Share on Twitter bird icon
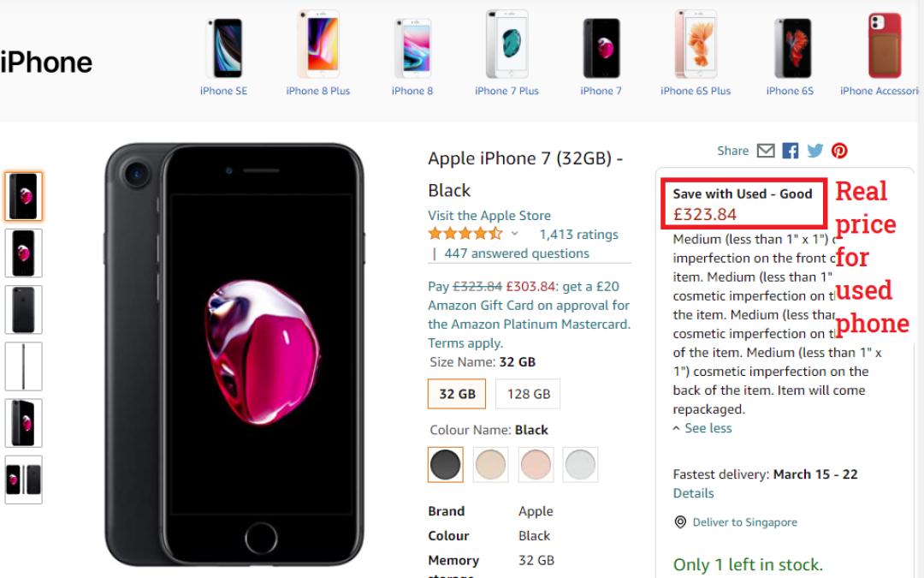This screenshot has width=924, height=578. click(815, 151)
